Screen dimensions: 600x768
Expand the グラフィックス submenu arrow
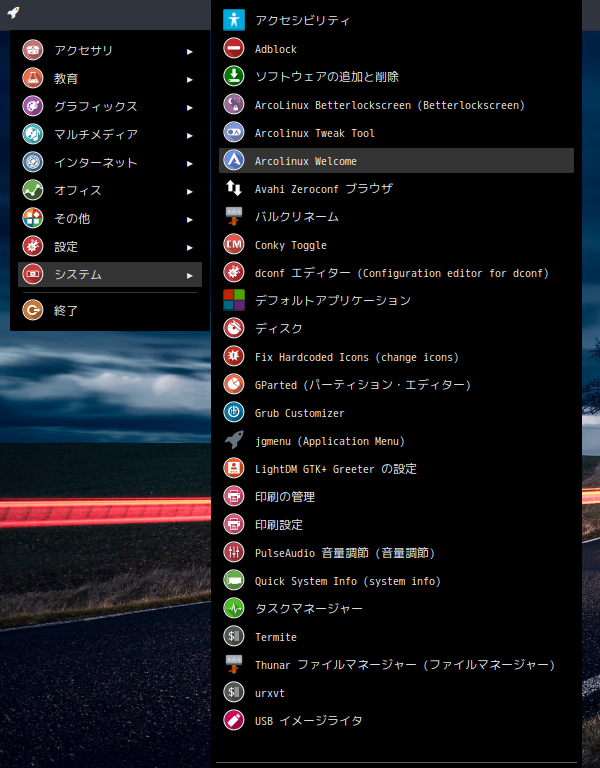coord(190,107)
